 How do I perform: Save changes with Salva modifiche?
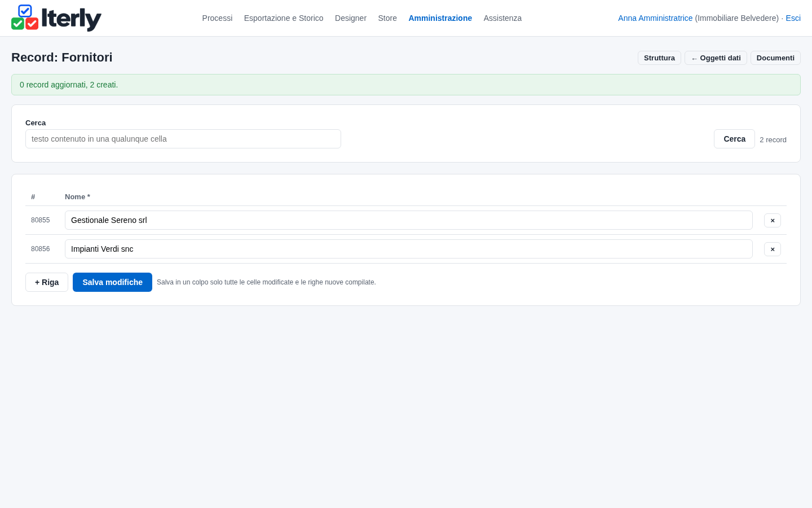click(112, 282)
